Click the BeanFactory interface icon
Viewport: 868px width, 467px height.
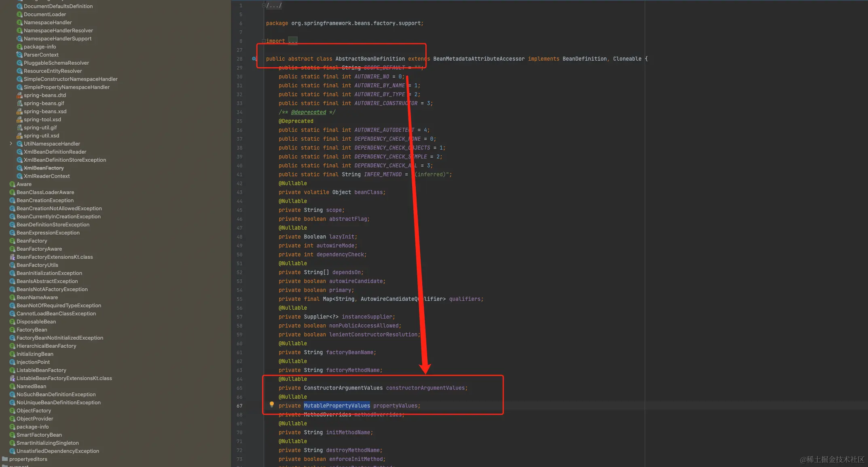[12, 241]
